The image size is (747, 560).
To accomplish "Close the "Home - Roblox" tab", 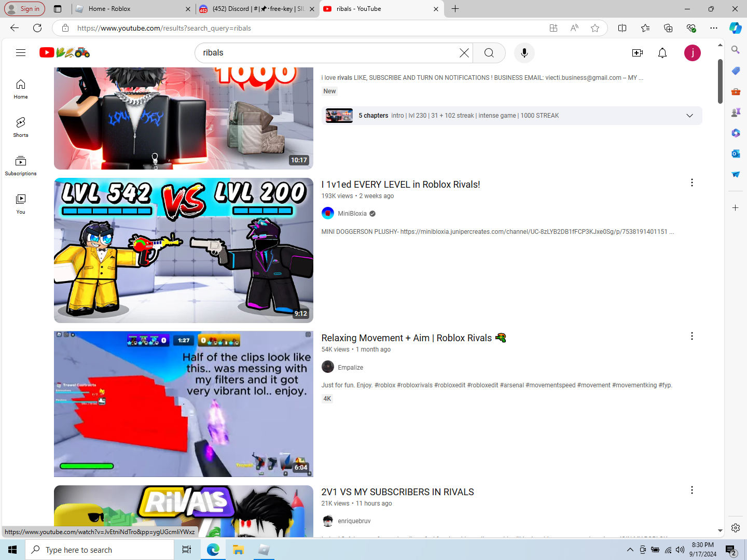I will click(188, 9).
